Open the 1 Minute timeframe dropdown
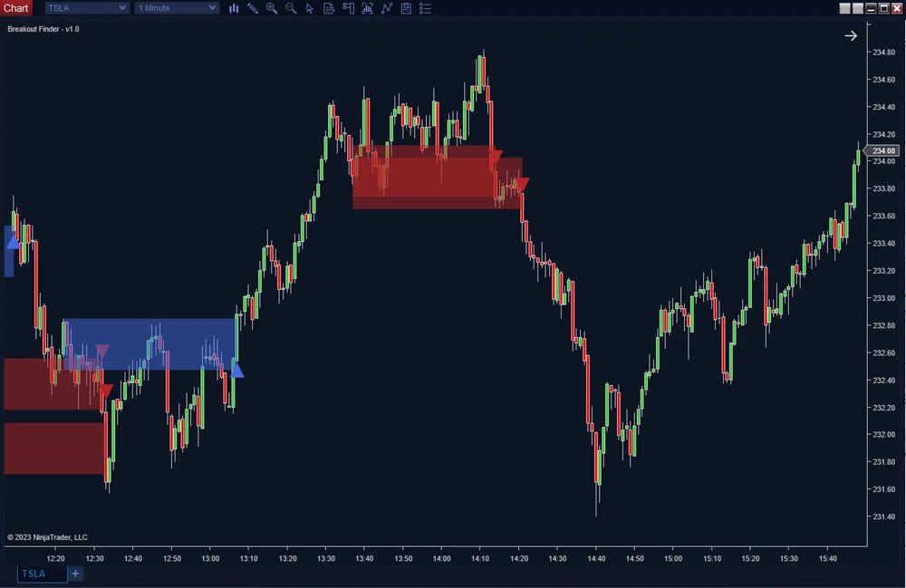The image size is (906, 588). pyautogui.click(x=176, y=7)
